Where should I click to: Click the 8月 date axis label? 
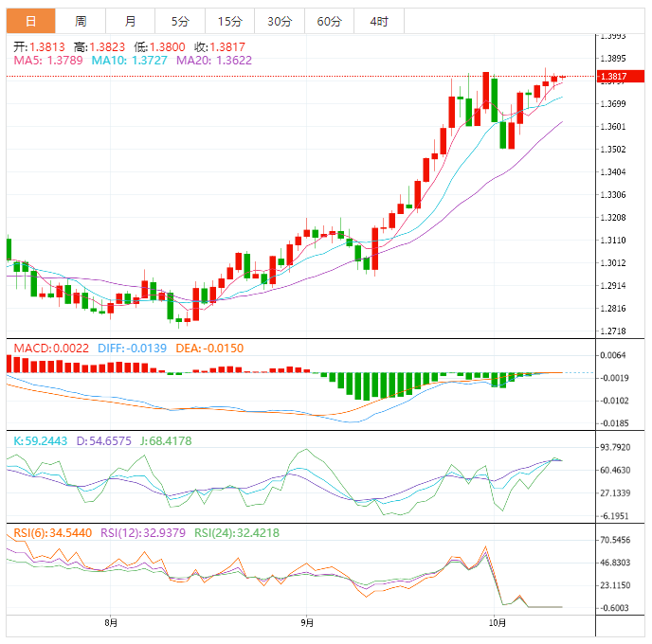pyautogui.click(x=111, y=623)
